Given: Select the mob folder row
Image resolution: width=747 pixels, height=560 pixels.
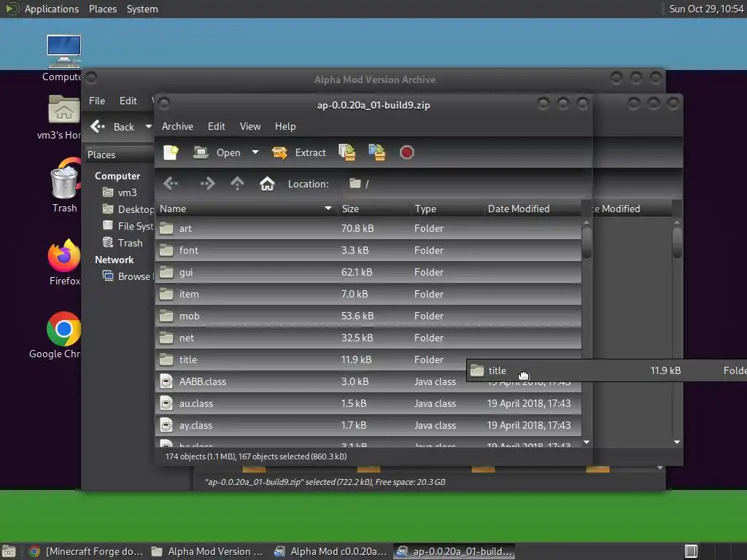Looking at the screenshot, I should coord(368,316).
